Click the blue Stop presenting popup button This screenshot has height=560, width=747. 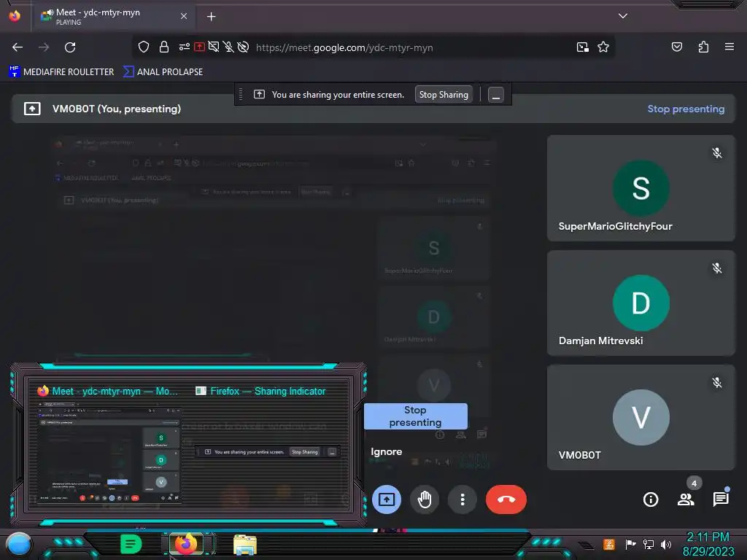(415, 416)
